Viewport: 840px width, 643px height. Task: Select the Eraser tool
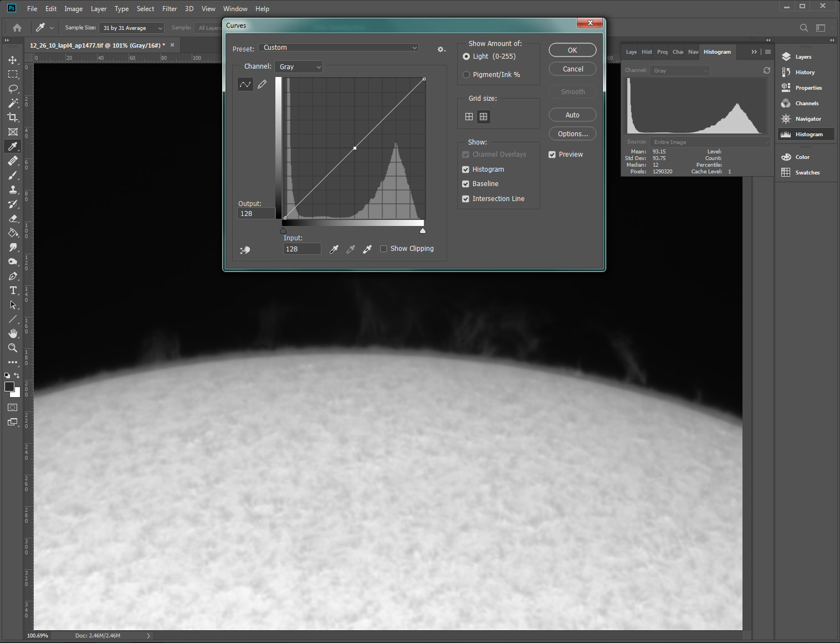click(13, 218)
